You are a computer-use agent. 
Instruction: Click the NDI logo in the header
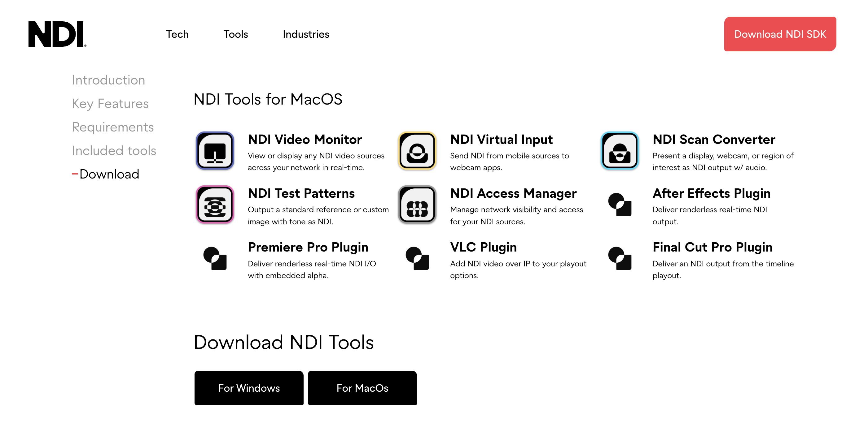pos(57,34)
